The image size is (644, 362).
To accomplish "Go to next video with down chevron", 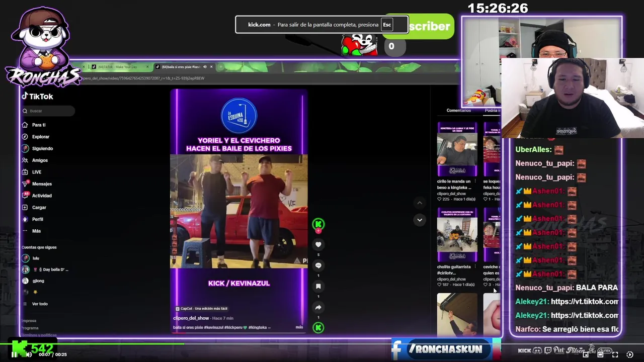I will pos(420,220).
